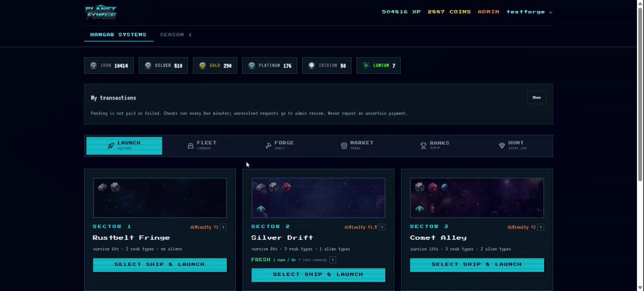Screen dimensions: 644x291
Task: Click the ship icon beside Fleet
Action: tap(190, 145)
